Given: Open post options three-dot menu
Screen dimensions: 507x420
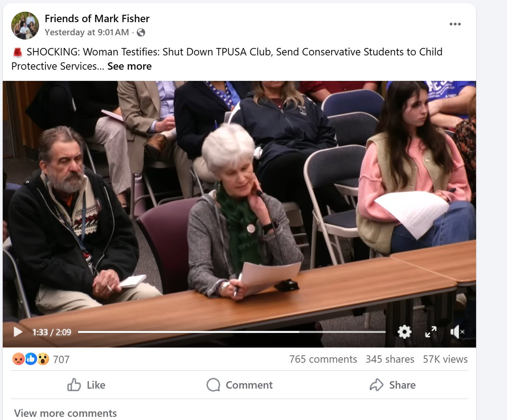Looking at the screenshot, I should pyautogui.click(x=455, y=24).
